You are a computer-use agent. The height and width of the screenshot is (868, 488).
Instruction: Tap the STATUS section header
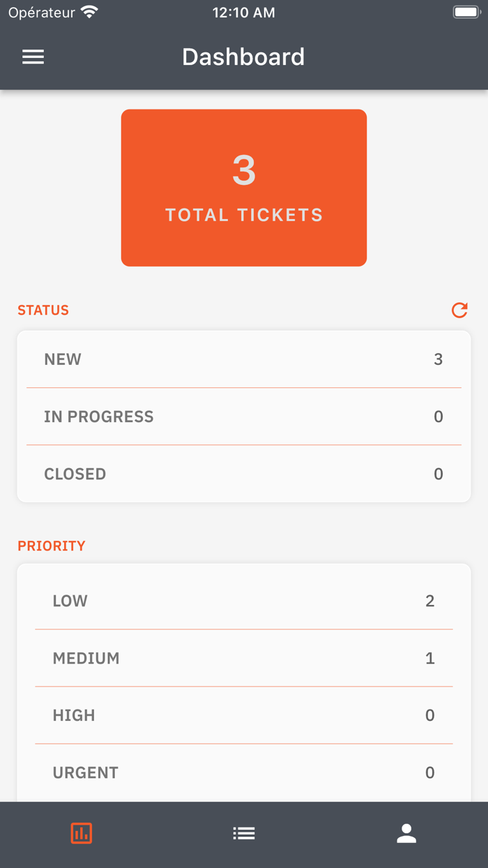point(43,310)
